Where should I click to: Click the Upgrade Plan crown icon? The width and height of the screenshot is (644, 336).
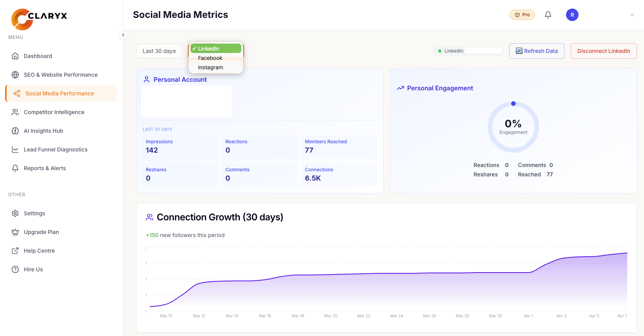tap(15, 232)
